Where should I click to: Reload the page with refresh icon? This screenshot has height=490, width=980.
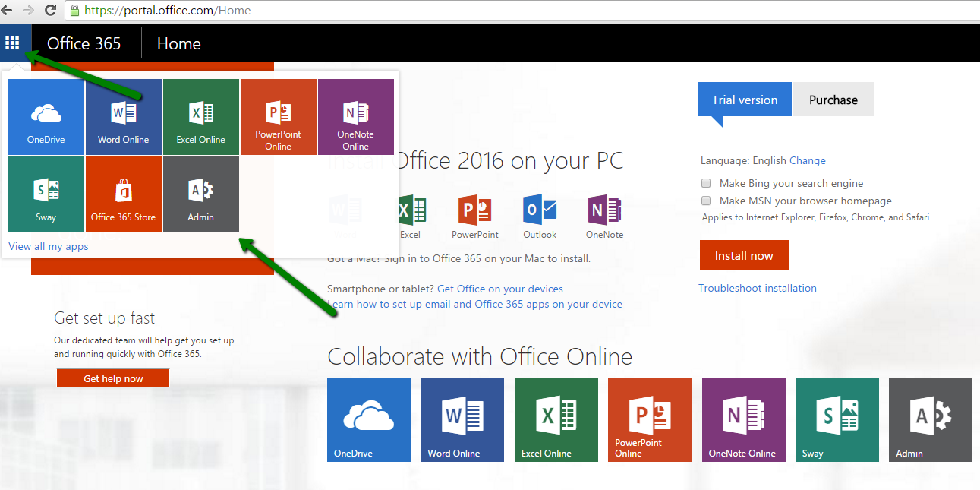point(51,11)
